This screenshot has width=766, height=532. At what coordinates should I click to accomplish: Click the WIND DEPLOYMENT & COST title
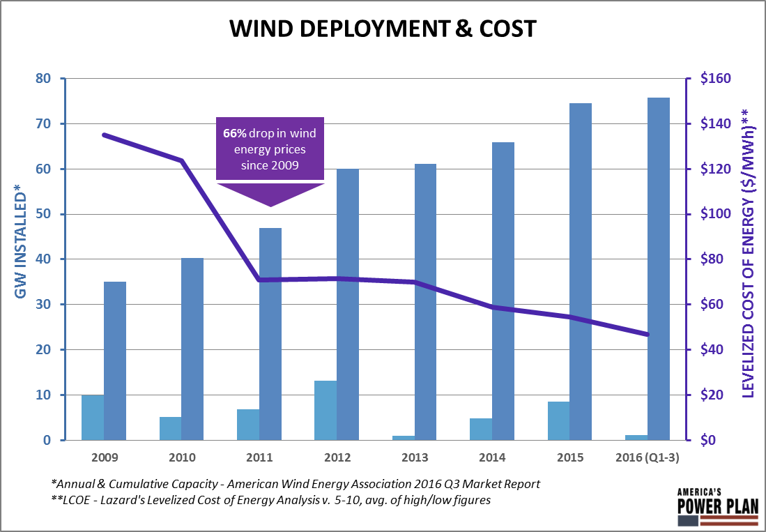tap(383, 29)
